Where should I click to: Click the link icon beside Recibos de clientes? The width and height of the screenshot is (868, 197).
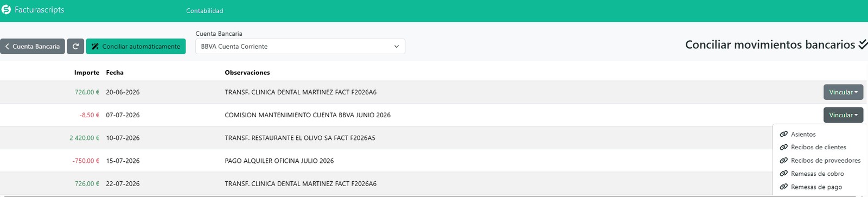point(784,147)
